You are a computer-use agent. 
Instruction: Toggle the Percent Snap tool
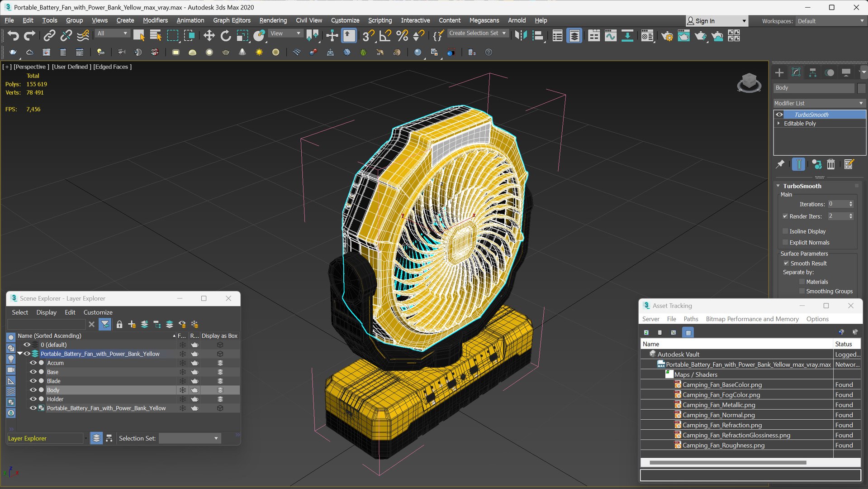click(402, 36)
